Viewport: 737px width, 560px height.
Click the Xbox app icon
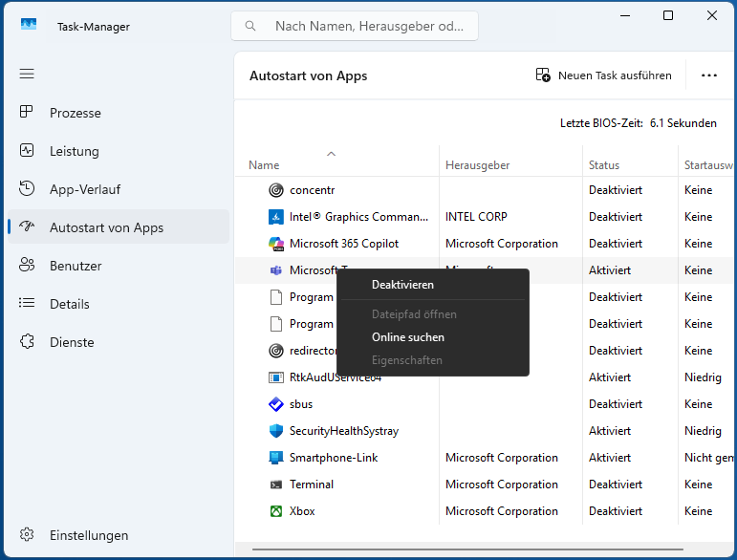(x=276, y=511)
